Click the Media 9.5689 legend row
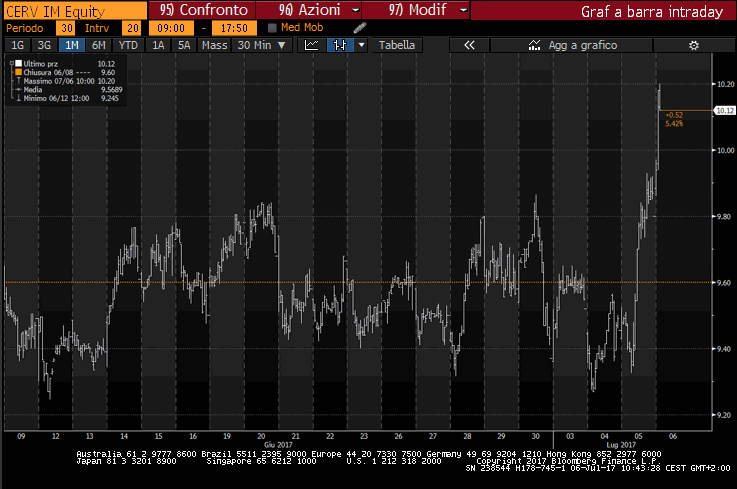The height and width of the screenshot is (489, 737). point(69,90)
